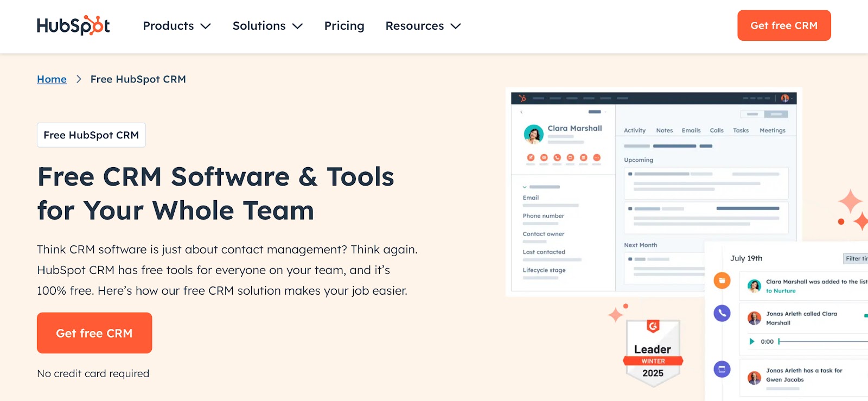Click the first orange contact action icon
Image resolution: width=868 pixels, height=401 pixels.
531,157
